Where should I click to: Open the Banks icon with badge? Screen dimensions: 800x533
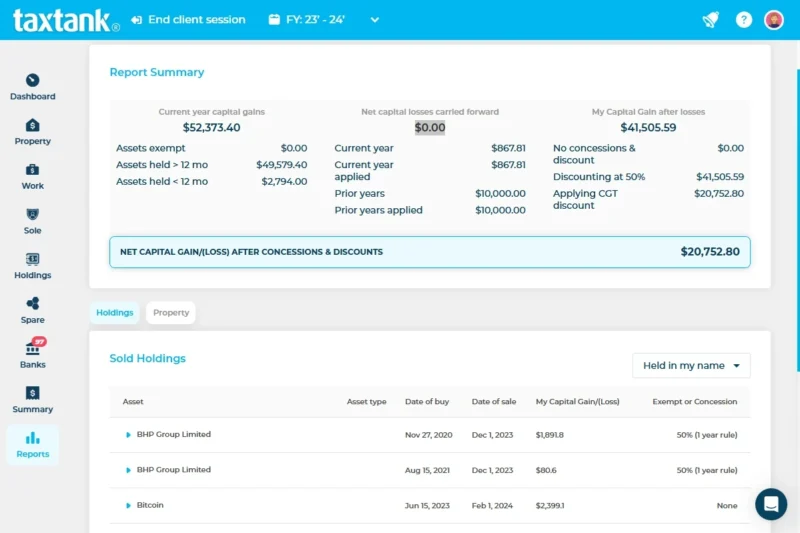pyautogui.click(x=34, y=348)
